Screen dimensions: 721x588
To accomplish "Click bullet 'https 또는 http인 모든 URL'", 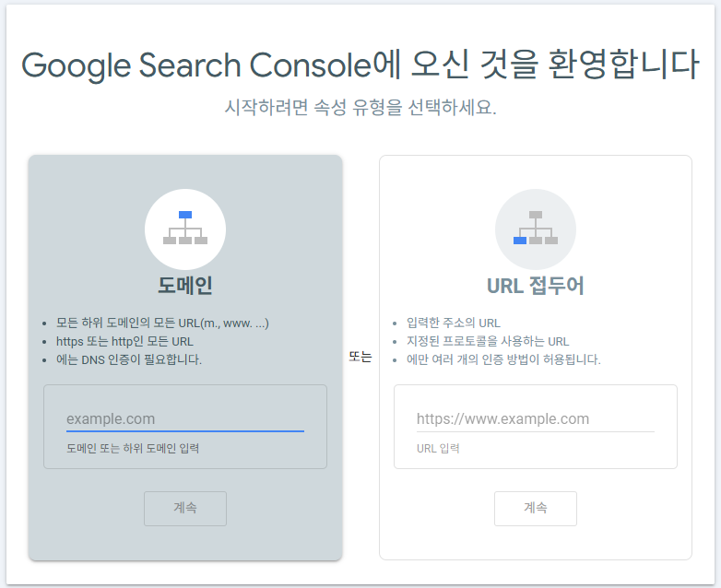I will click(x=124, y=342).
